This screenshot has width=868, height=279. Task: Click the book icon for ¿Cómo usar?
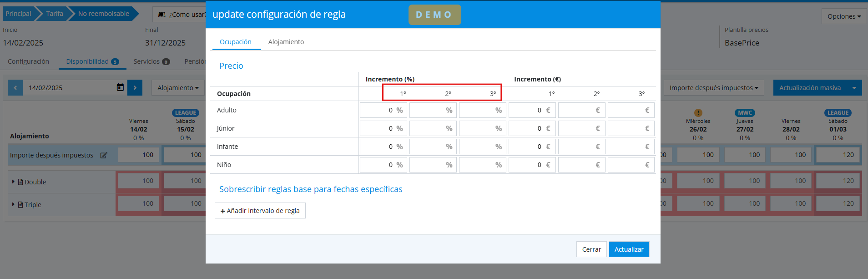[x=162, y=15]
